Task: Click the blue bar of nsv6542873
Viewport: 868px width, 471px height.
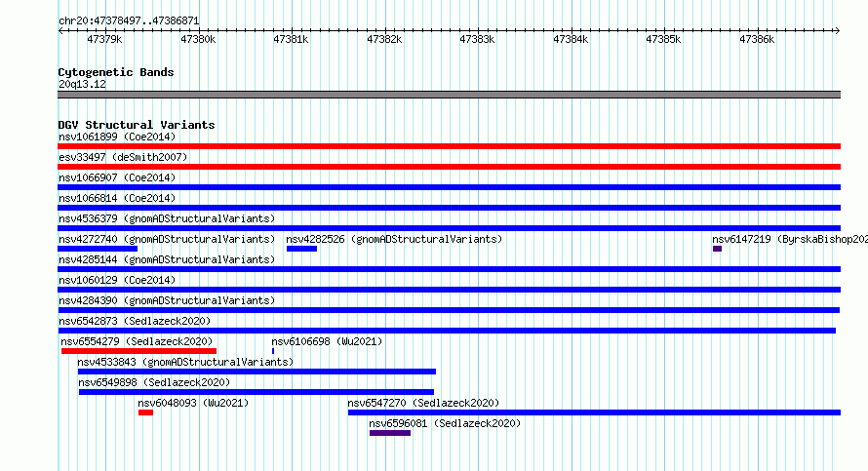Action: [x=447, y=331]
